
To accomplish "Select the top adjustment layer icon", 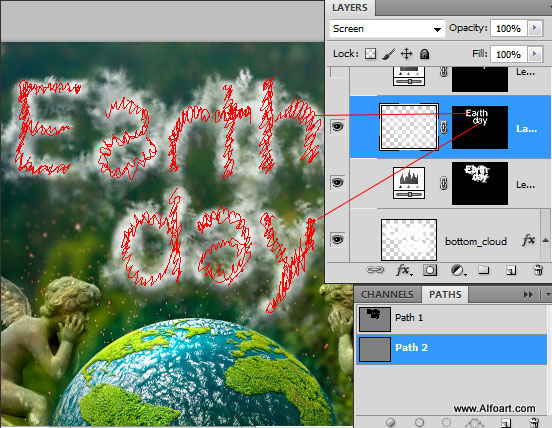I will coord(409,76).
